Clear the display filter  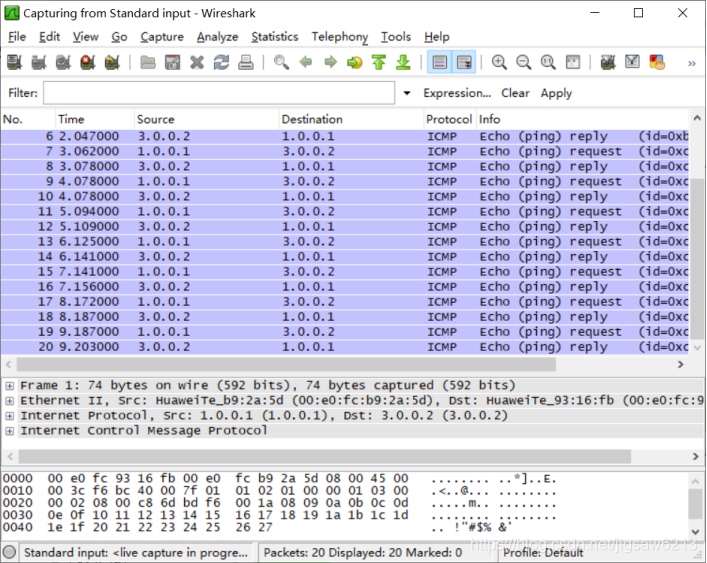pyautogui.click(x=515, y=93)
